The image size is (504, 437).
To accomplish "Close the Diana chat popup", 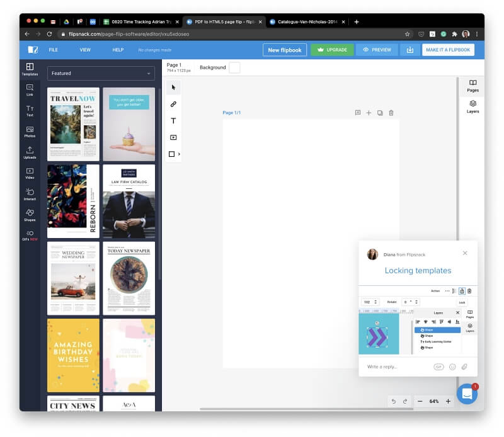I will (465, 253).
